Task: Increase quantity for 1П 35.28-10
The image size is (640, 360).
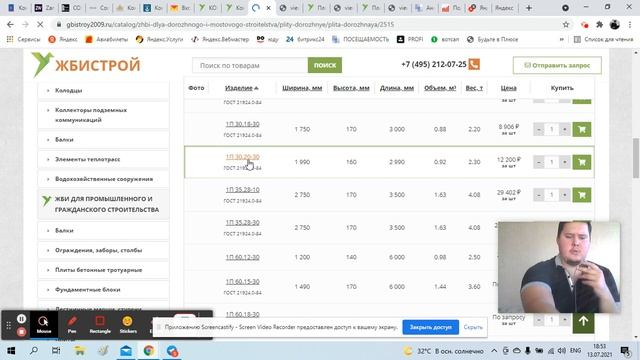Action: coord(565,195)
